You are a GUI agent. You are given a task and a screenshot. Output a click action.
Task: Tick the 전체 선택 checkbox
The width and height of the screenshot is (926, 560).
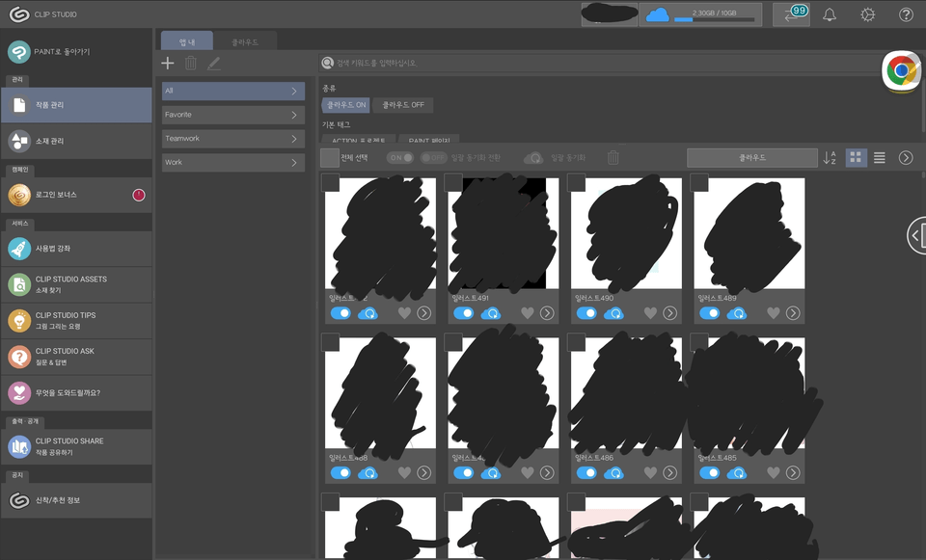pyautogui.click(x=330, y=157)
